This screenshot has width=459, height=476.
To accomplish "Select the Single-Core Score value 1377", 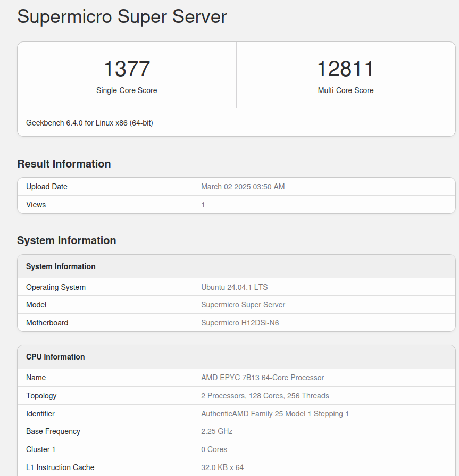I will [126, 68].
